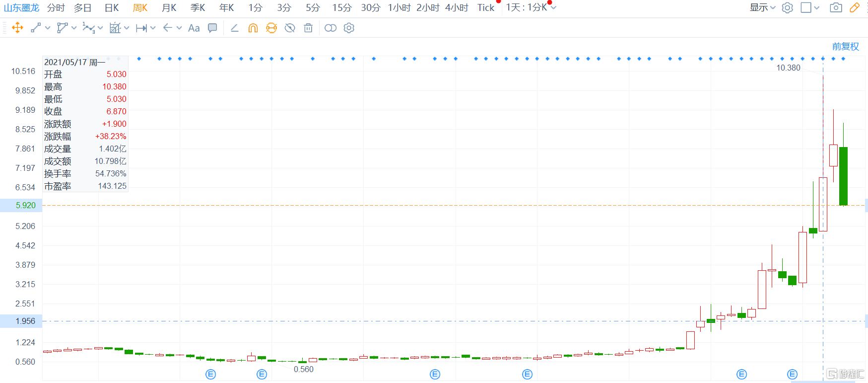868x383 pixels.
Task: Open chart settings gear near 显示
Action: (788, 7)
